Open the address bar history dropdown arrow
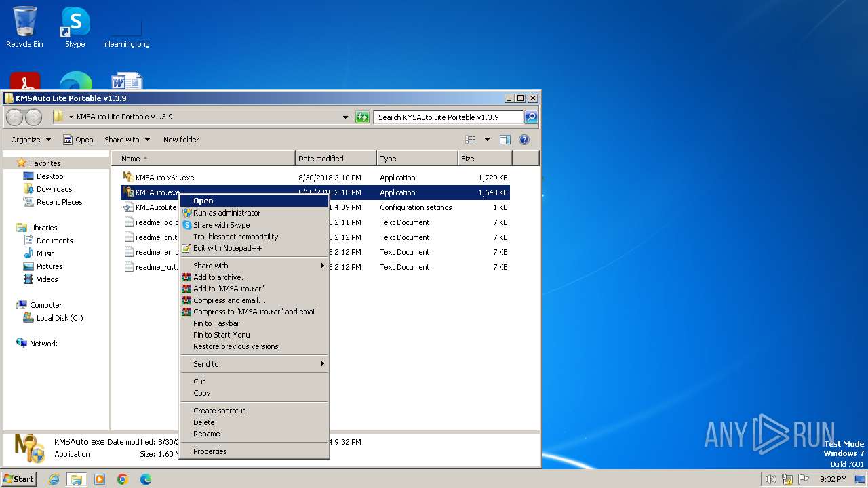This screenshot has width=868, height=488. [x=346, y=117]
